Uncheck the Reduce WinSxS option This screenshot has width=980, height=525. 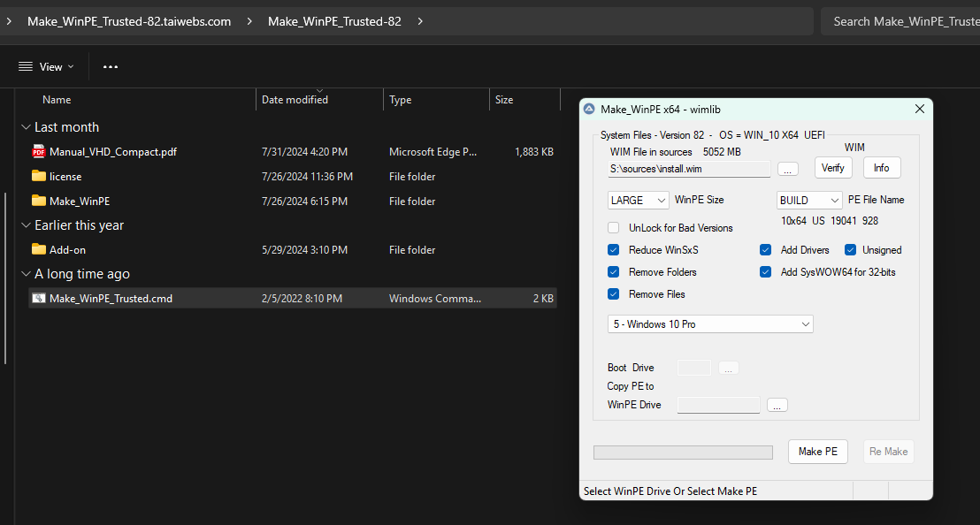click(x=614, y=250)
